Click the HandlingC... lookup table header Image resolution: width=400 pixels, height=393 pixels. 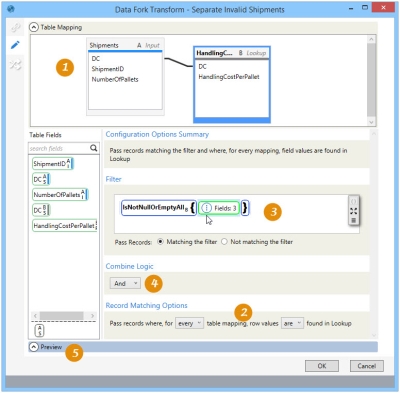231,53
